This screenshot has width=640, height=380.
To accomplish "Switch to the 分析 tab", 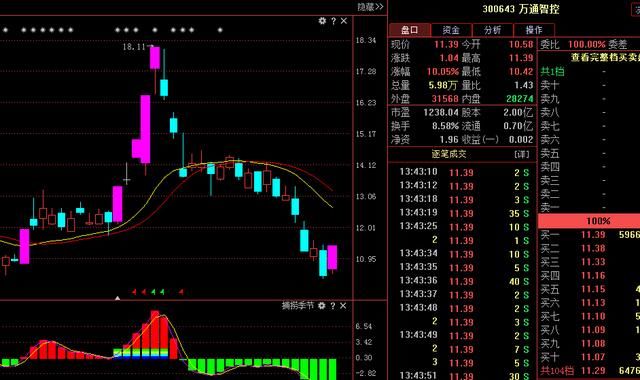I will click(493, 30).
